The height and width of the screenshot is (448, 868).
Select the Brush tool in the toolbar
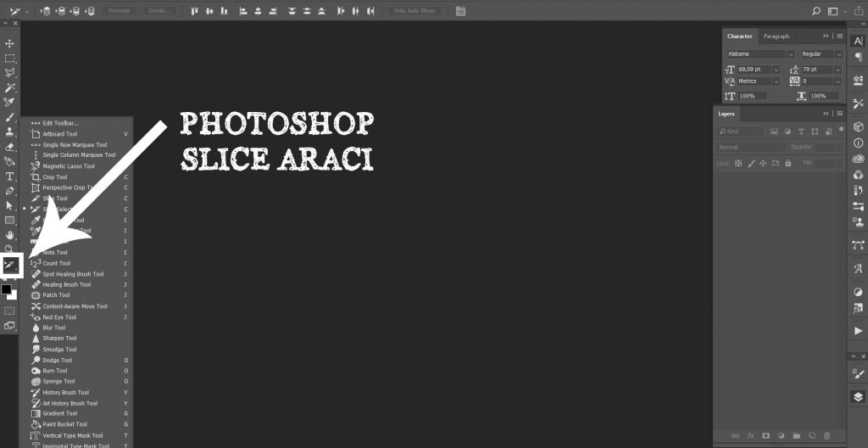coord(9,118)
